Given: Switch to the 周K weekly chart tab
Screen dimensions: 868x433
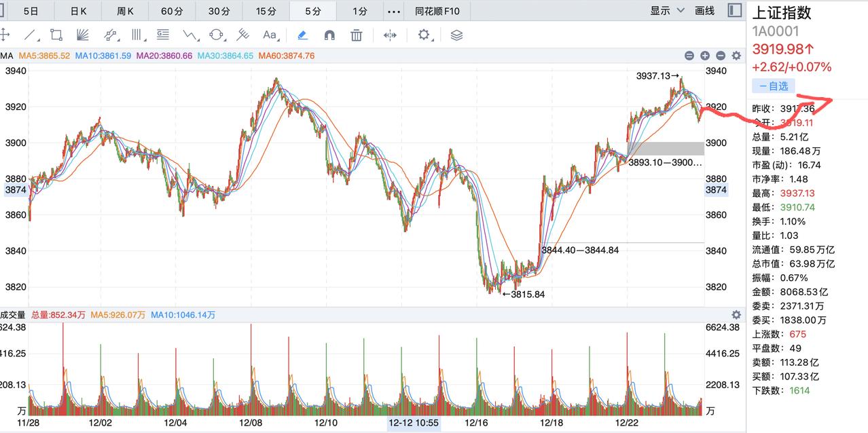Looking at the screenshot, I should (x=126, y=11).
